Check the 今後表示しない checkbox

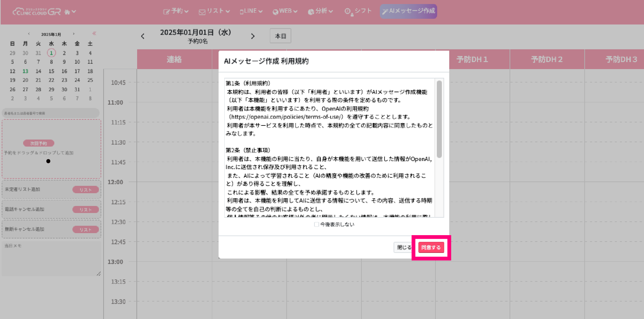click(x=316, y=224)
